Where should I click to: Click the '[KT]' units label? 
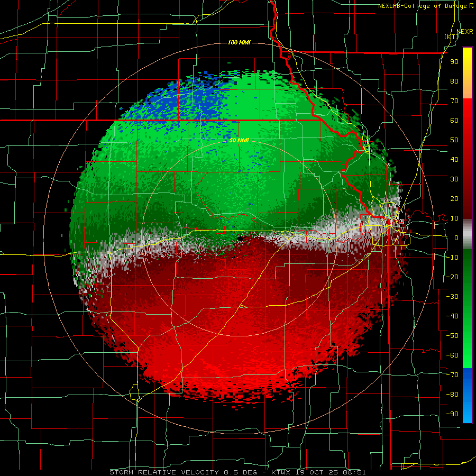coord(452,36)
